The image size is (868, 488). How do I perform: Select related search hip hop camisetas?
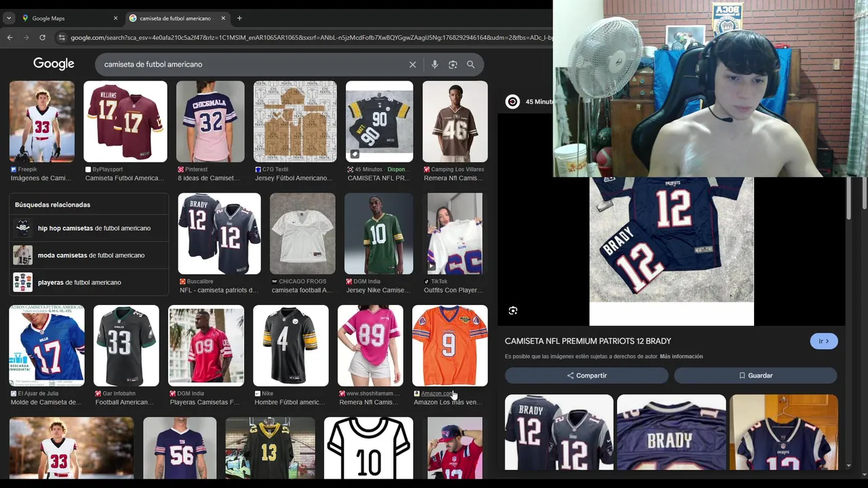pos(89,228)
